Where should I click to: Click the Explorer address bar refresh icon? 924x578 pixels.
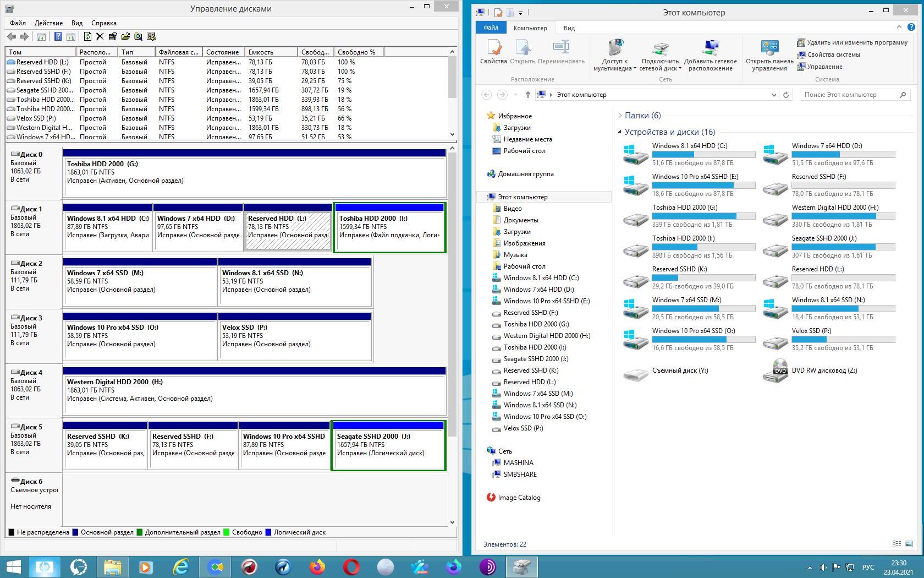(x=786, y=95)
